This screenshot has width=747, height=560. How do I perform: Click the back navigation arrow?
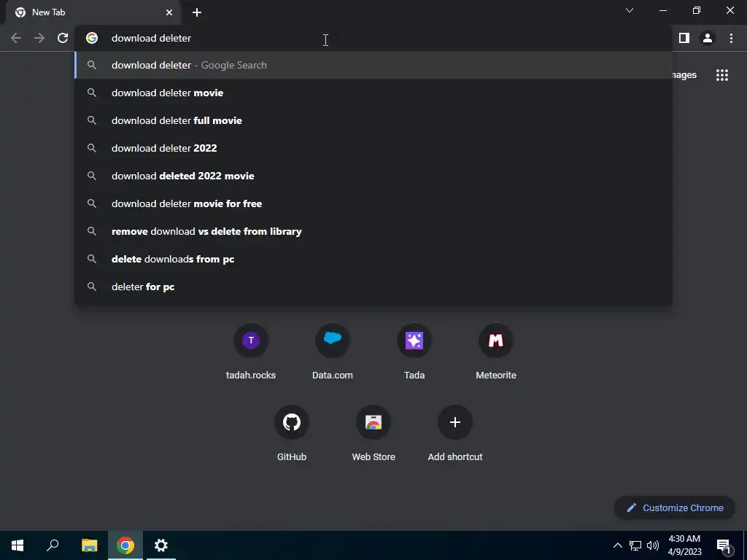tap(16, 38)
